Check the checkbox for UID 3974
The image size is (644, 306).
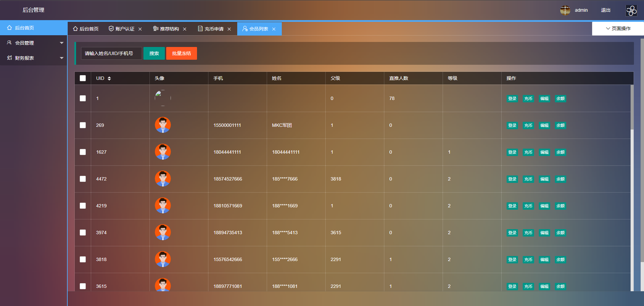(x=83, y=233)
